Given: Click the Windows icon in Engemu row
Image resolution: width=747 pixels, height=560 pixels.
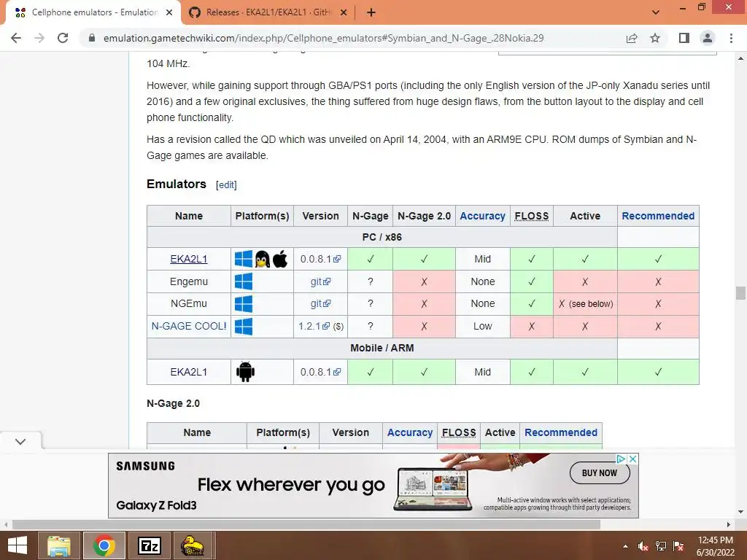Looking at the screenshot, I should (244, 281).
